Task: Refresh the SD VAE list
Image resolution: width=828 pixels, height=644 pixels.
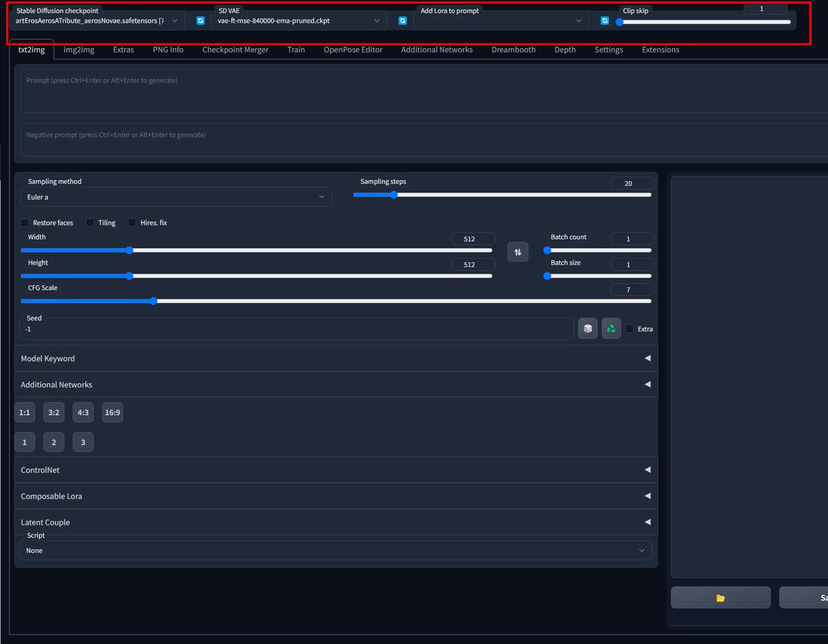Action: pyautogui.click(x=402, y=21)
